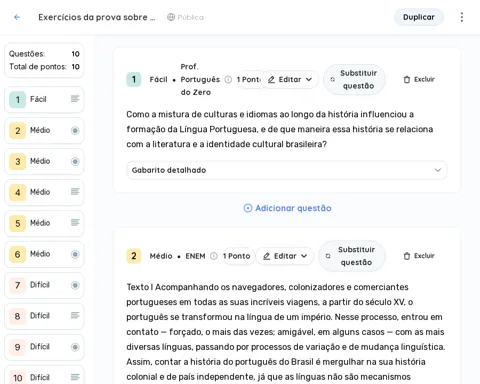The width and height of the screenshot is (480, 384).
Task: Click the text-lines icon on sidebar item 5
Action: click(75, 223)
